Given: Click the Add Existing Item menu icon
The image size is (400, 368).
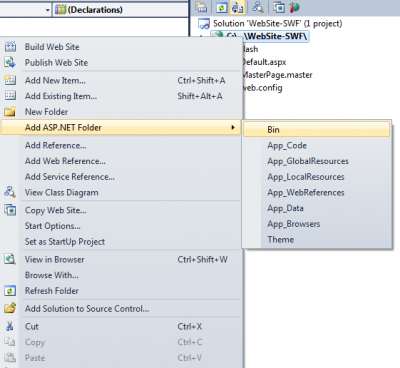Looking at the screenshot, I should pos(10,96).
